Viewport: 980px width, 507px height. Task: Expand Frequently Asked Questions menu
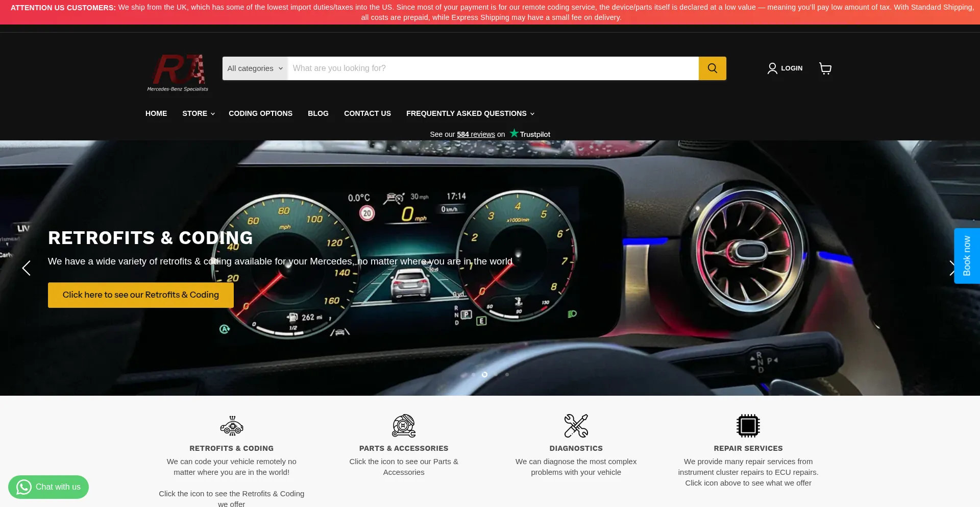471,113
